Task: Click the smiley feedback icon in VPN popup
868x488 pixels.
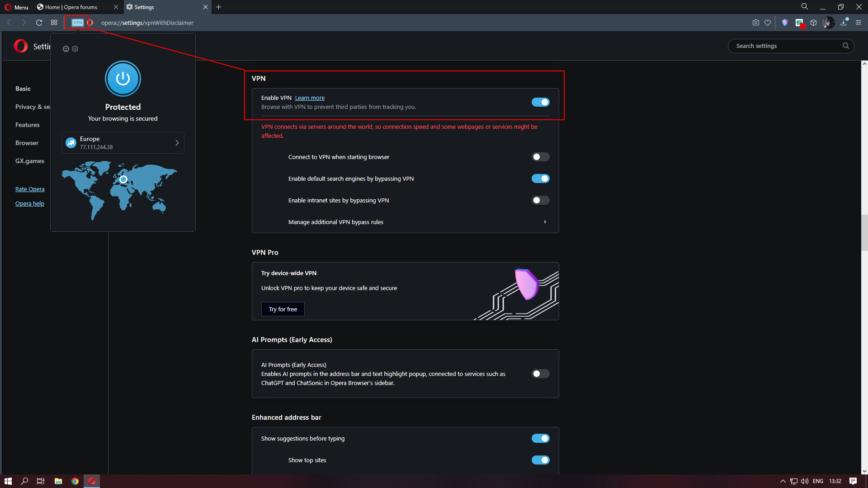Action: coord(66,49)
